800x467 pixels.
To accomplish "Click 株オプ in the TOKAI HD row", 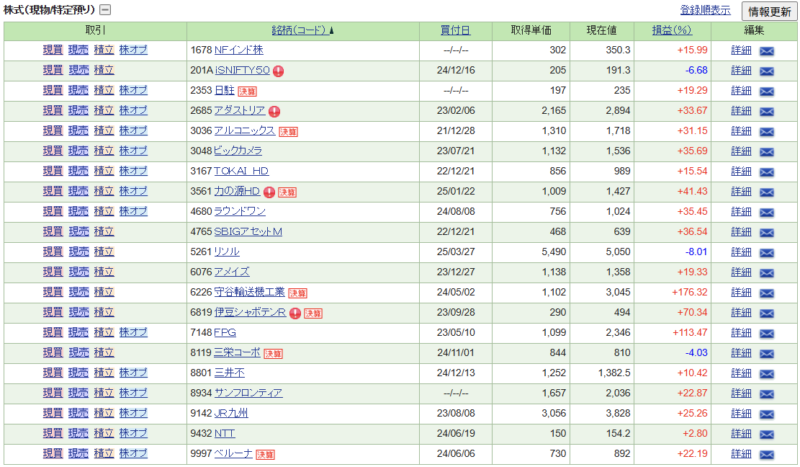I will (x=133, y=171).
